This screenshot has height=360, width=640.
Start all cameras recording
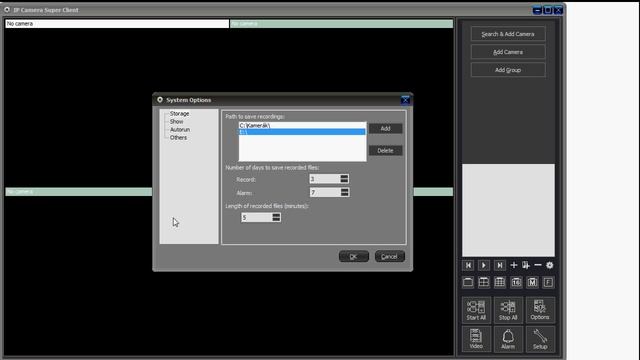pos(476,310)
